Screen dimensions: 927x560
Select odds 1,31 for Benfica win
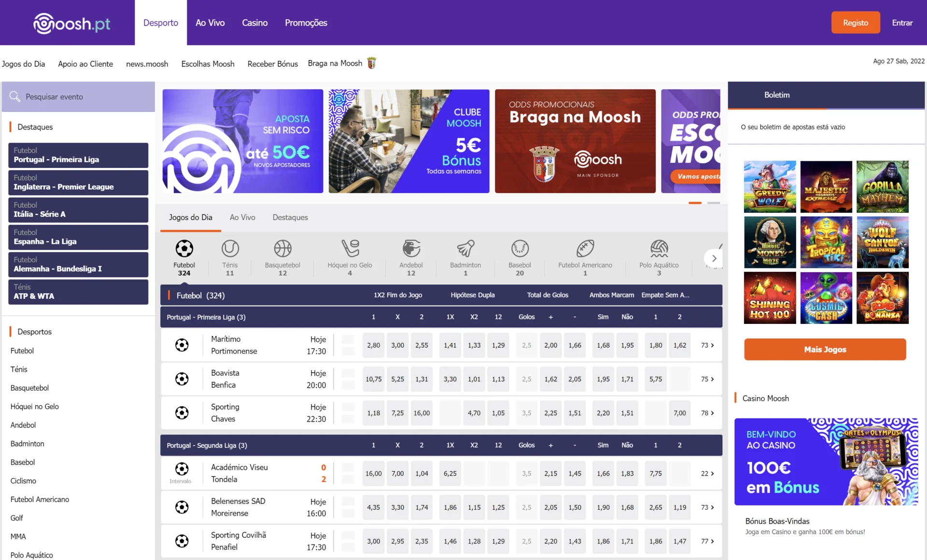click(421, 379)
